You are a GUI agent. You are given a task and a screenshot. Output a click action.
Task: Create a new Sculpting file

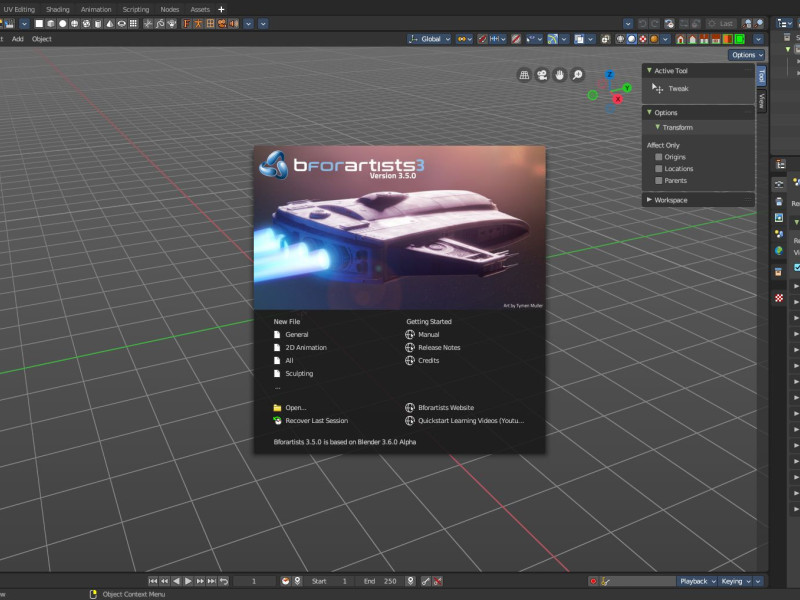pos(299,373)
